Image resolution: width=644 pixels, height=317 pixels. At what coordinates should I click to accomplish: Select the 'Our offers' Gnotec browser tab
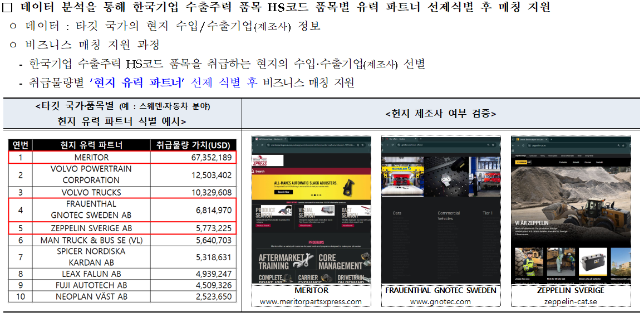(397, 139)
